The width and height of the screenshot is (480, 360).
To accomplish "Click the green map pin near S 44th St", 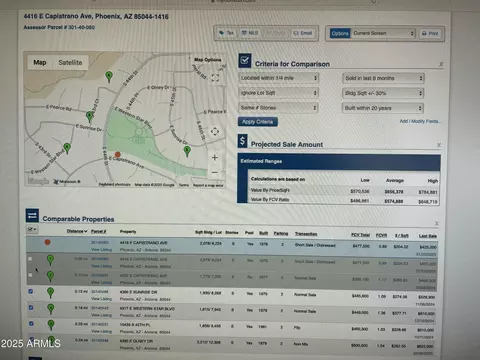I will point(109,76).
